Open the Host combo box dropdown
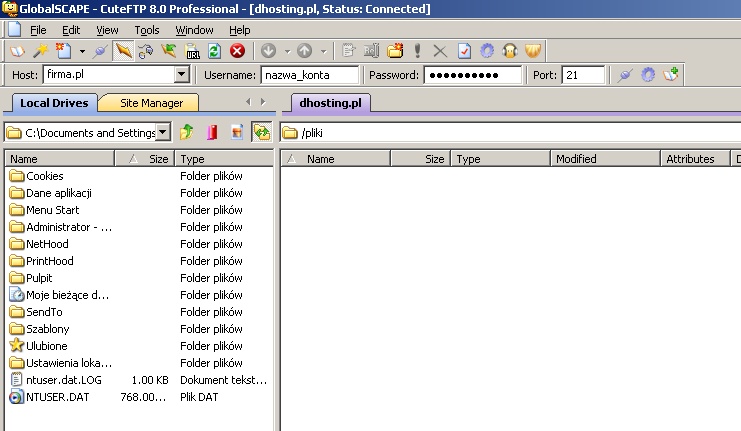The height and width of the screenshot is (431, 741). pyautogui.click(x=181, y=74)
